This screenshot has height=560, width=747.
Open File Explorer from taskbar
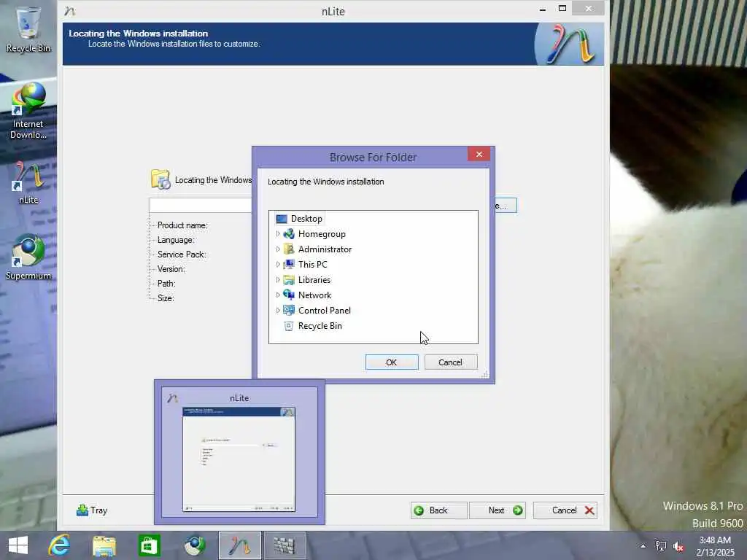(104, 545)
